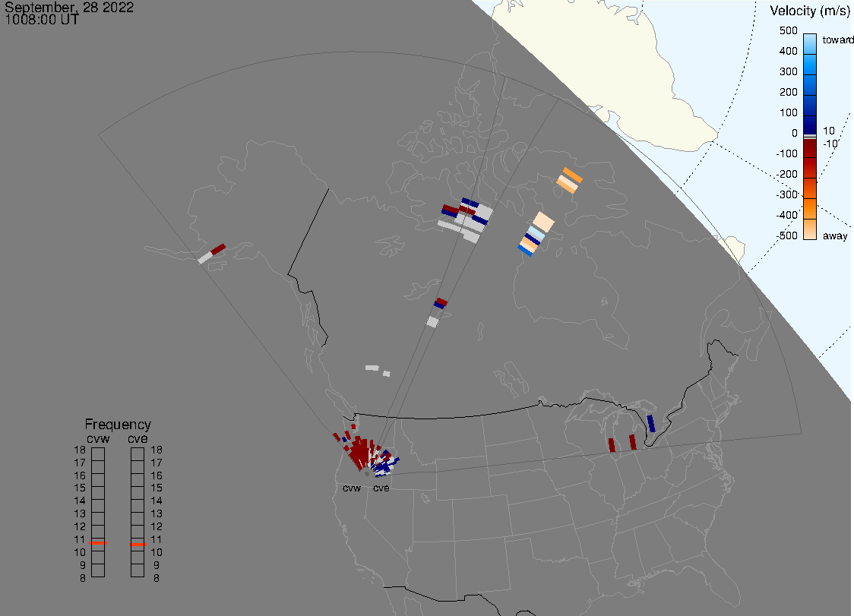Click the "September, 28 2022" date text
854x616 pixels.
click(69, 8)
